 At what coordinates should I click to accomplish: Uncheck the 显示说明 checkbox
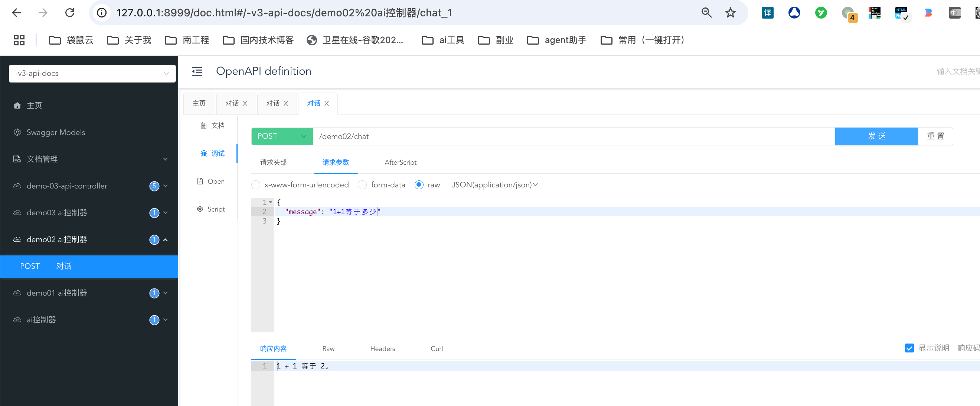click(909, 348)
